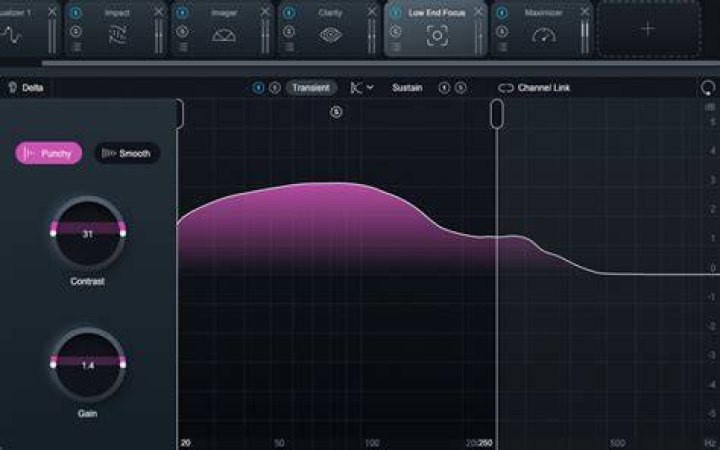Solo the Low End Focus module
Screen dimensions: 720x450
click(x=395, y=31)
